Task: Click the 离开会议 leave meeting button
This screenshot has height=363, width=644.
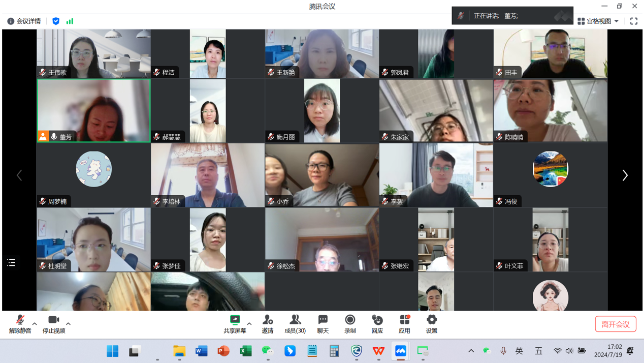Action: [616, 324]
